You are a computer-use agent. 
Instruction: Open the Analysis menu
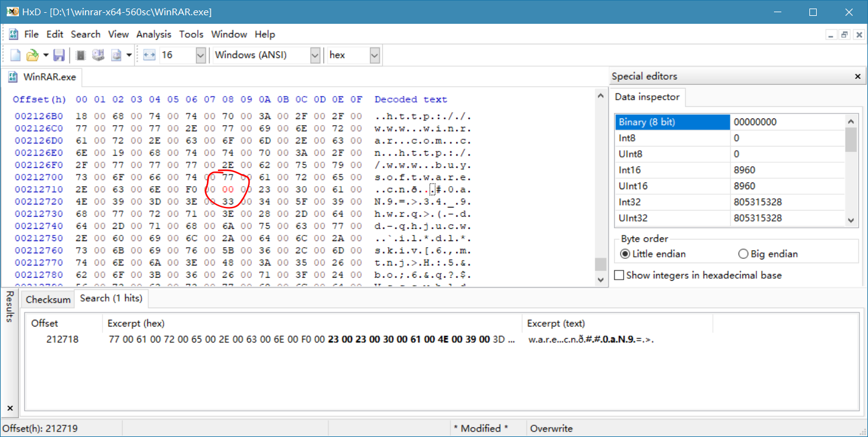pos(154,34)
